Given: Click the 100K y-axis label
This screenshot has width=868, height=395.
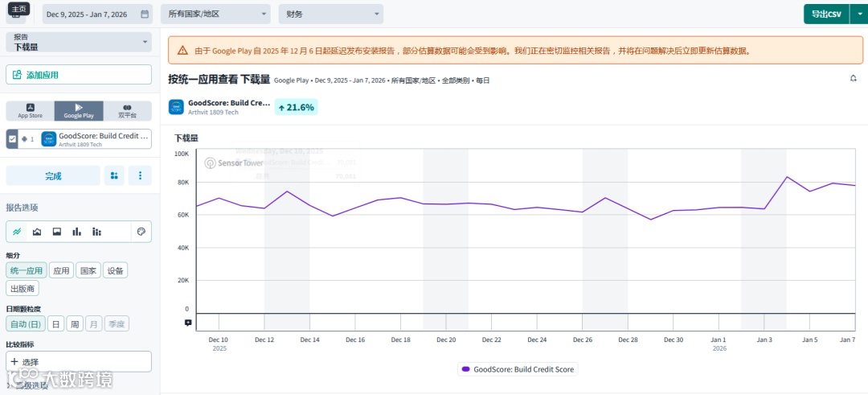Looking at the screenshot, I should click(181, 153).
